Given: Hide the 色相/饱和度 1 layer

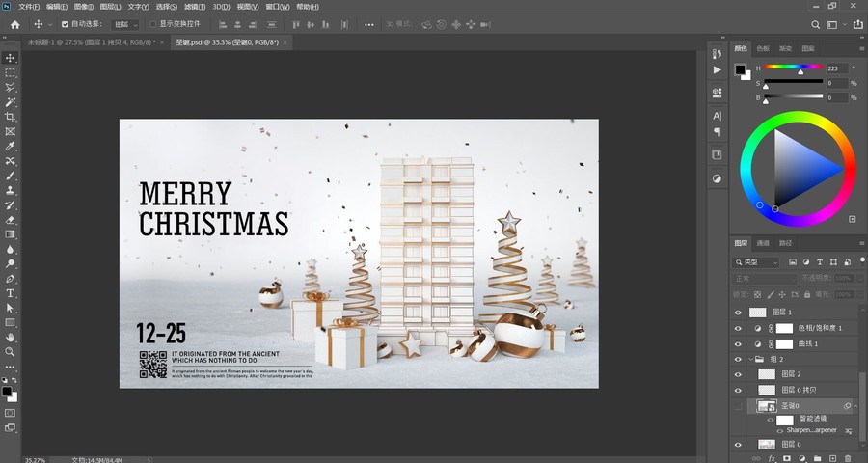Looking at the screenshot, I should tap(738, 328).
